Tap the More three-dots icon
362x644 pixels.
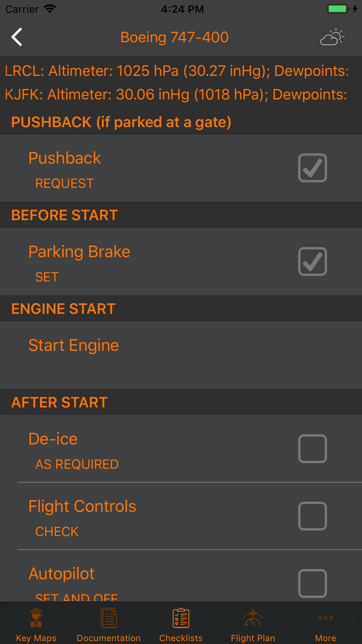pos(326,618)
